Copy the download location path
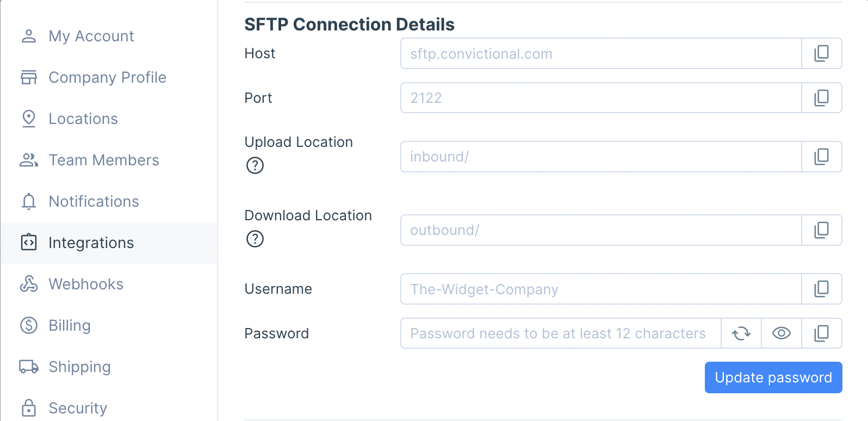868x421 pixels. [821, 230]
